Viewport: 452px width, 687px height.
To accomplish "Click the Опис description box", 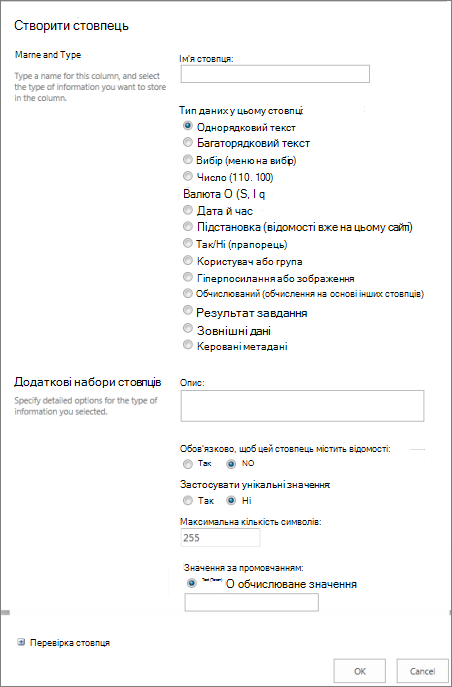I will point(302,406).
